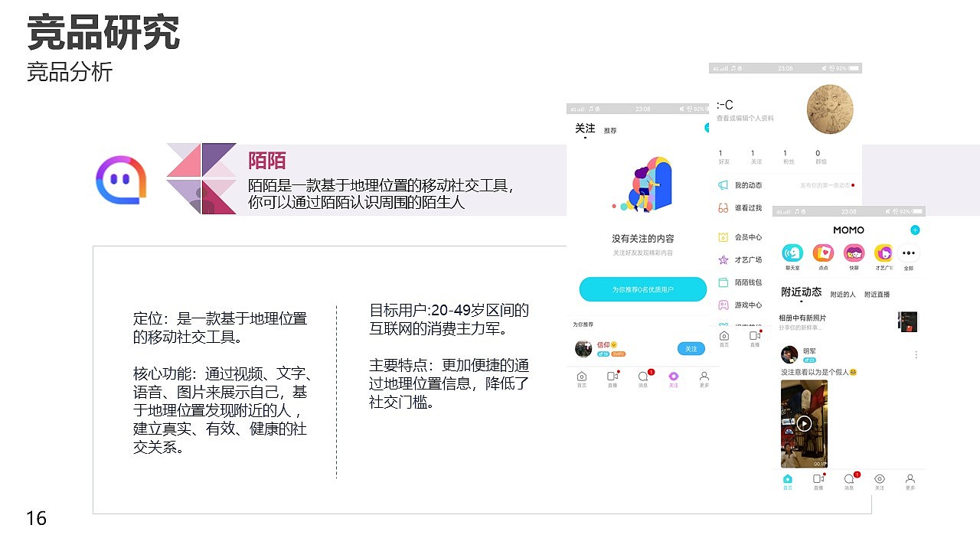Click the MOMO title text
This screenshot has height=551, width=980.
848,230
